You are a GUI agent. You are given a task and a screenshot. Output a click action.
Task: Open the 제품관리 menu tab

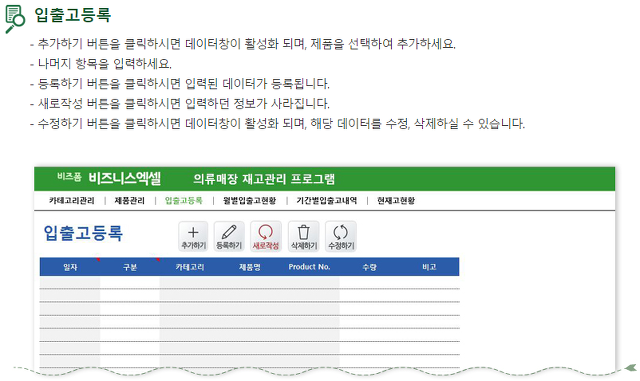pyautogui.click(x=129, y=201)
